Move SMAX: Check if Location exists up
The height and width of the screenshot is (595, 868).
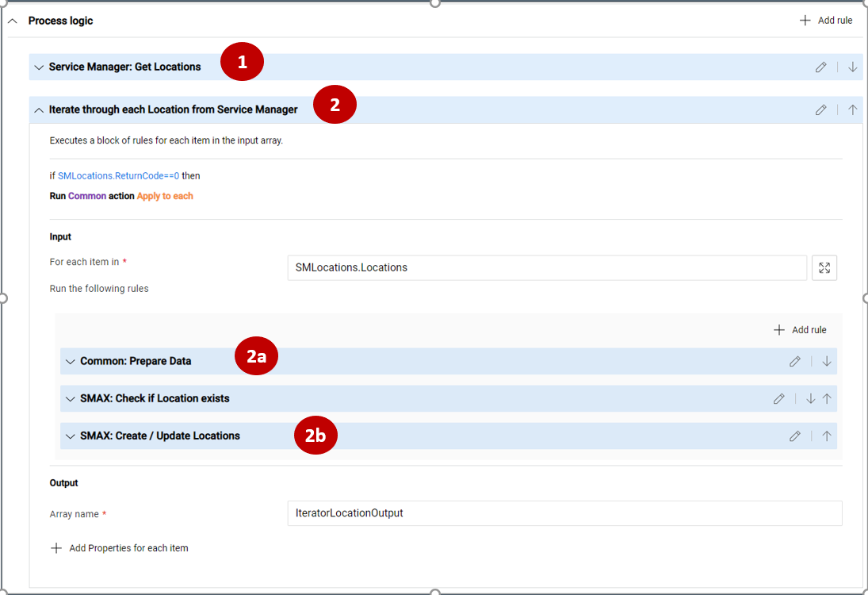tap(827, 398)
